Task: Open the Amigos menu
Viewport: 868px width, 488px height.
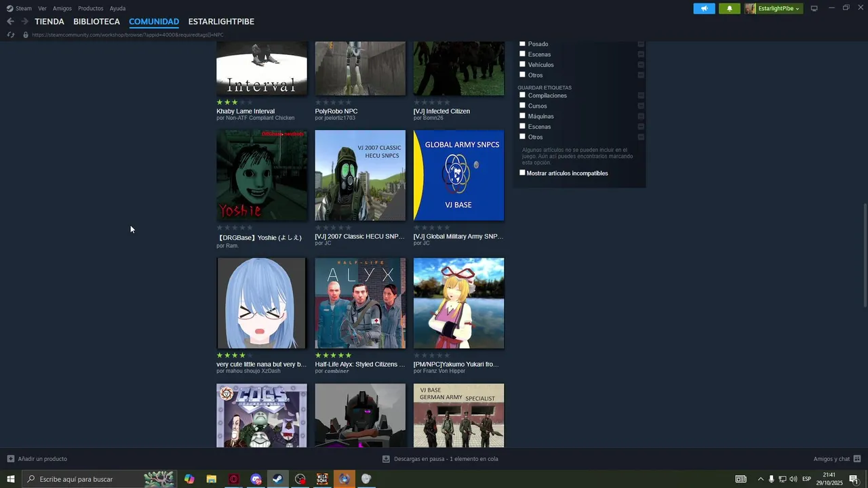Action: 62,8
